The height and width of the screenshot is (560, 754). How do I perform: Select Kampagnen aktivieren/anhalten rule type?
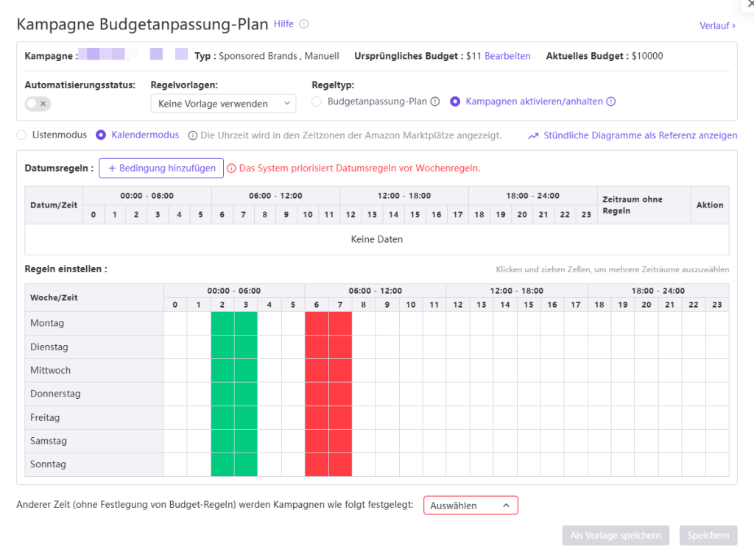455,102
